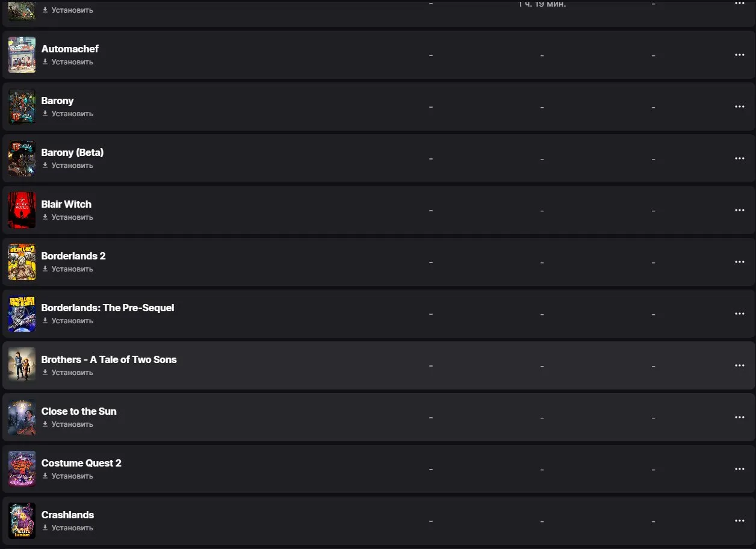This screenshot has height=549, width=756.
Task: Click the Blair Witch red cover art
Action: (x=22, y=210)
